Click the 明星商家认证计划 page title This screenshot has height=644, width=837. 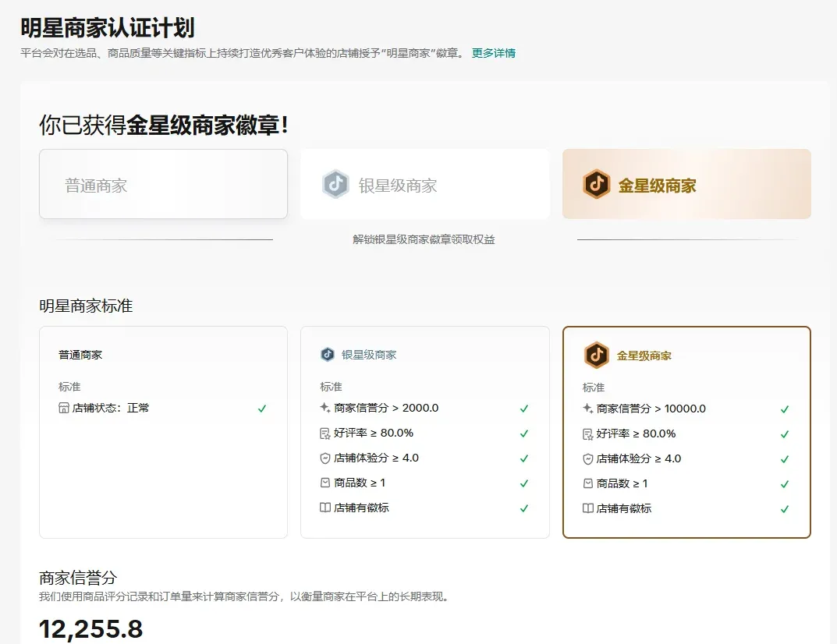click(108, 28)
